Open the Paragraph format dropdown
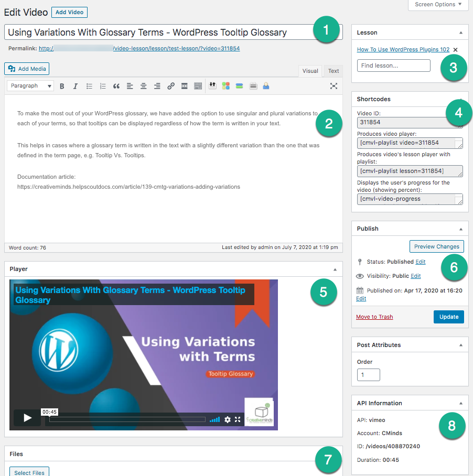Viewport: 473px width, 476px height. pos(30,86)
